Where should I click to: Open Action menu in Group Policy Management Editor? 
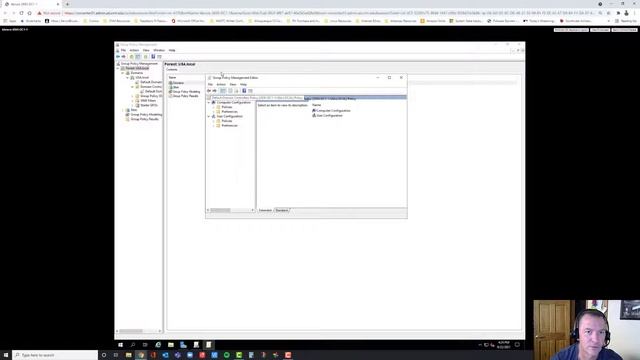(x=221, y=84)
